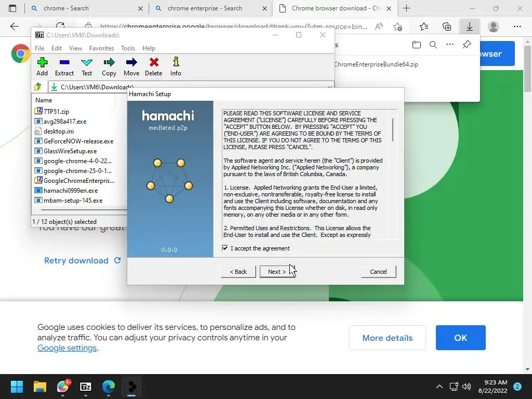The width and height of the screenshot is (532, 399).
Task: Switch to Microsoft Edge on taskbar
Action: pyautogui.click(x=109, y=387)
